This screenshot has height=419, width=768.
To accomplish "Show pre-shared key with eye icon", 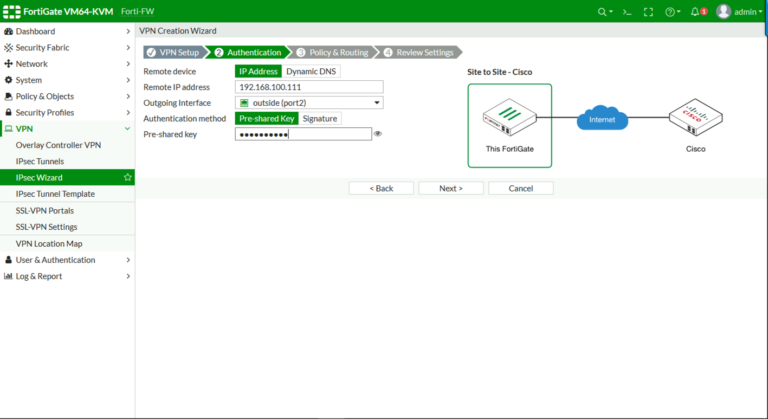I will [378, 134].
